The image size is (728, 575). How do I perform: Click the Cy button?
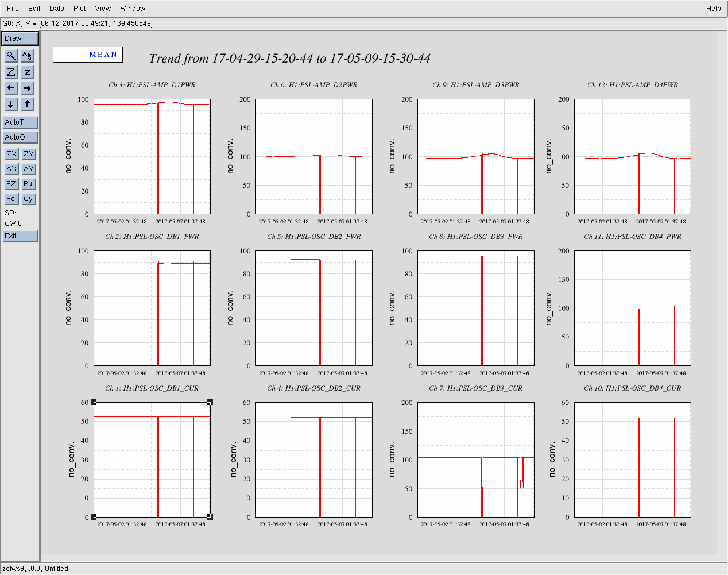click(29, 199)
